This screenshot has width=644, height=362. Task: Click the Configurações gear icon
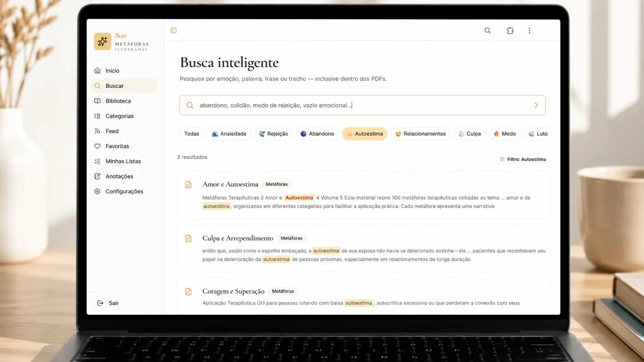point(97,192)
